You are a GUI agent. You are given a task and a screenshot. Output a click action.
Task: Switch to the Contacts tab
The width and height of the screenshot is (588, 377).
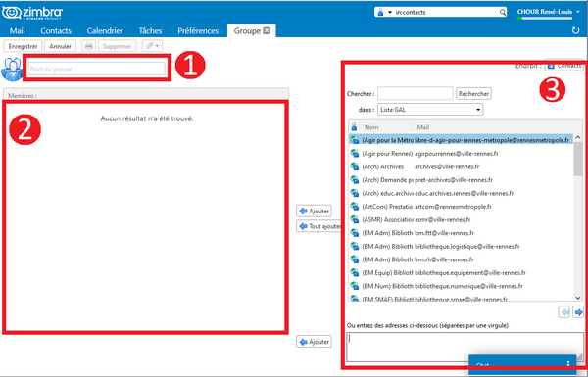tap(56, 30)
